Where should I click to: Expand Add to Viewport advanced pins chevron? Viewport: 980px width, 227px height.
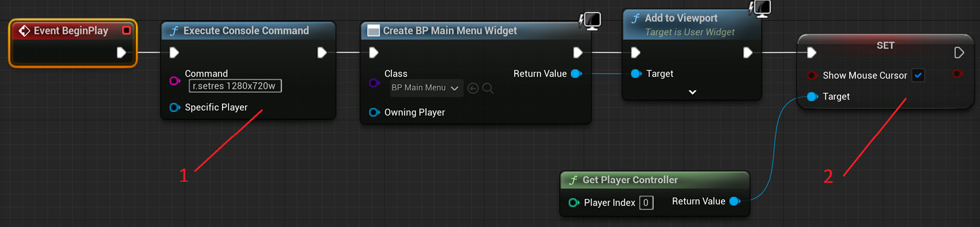click(693, 92)
